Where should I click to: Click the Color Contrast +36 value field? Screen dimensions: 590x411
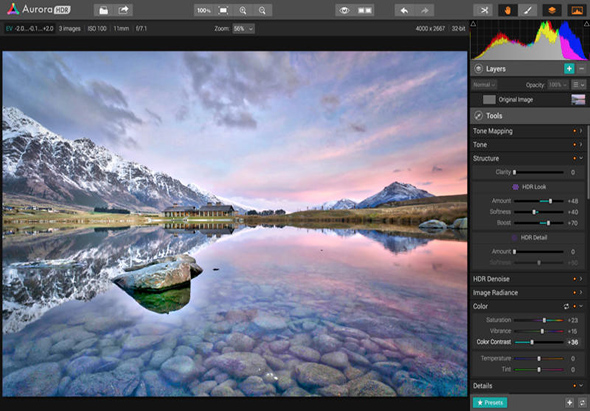click(573, 342)
